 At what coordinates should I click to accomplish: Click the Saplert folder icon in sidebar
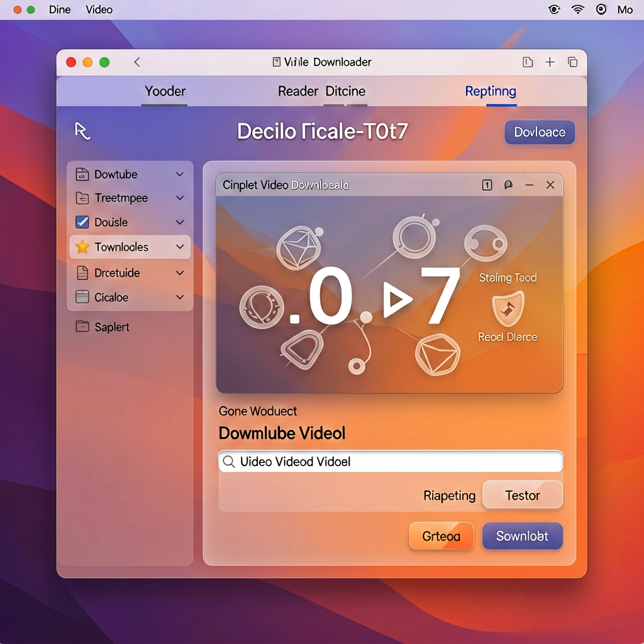[x=82, y=326]
